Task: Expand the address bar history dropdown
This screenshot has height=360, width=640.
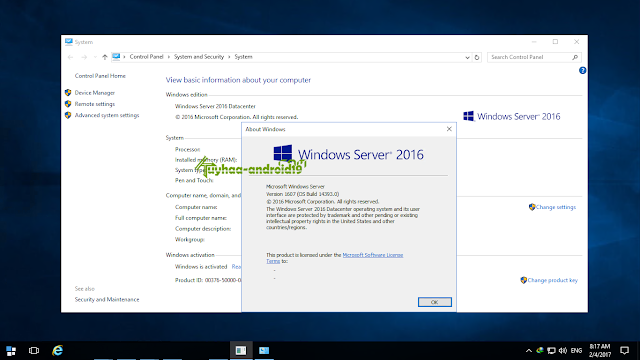Action: click(x=467, y=58)
